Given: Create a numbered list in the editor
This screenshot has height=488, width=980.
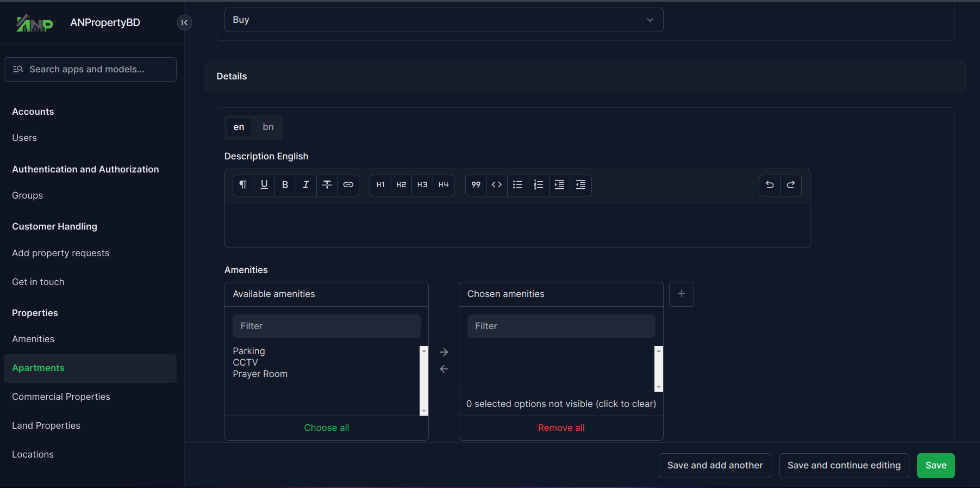Looking at the screenshot, I should coord(539,185).
